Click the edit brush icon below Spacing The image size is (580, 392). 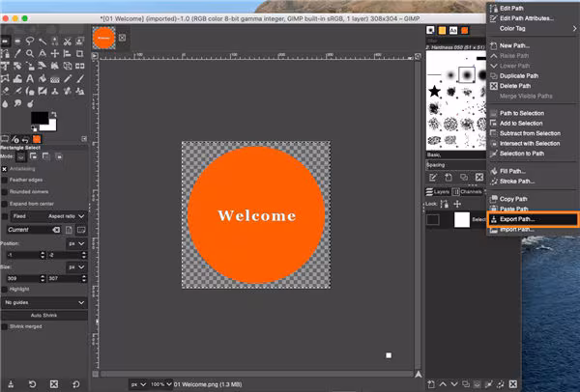tap(433, 178)
